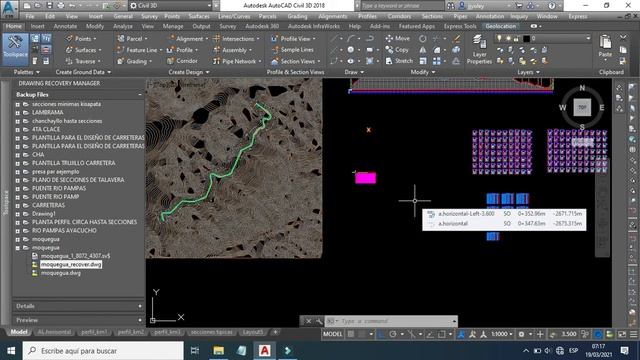This screenshot has width=640, height=360.
Task: Expand the LAMBRAMA backup folder
Action: coord(18,112)
